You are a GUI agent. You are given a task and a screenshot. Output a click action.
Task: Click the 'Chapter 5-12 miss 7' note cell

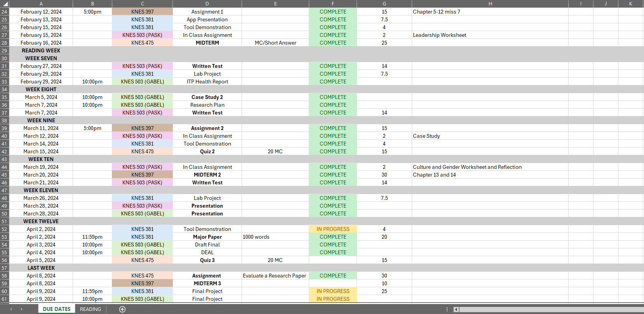point(490,12)
